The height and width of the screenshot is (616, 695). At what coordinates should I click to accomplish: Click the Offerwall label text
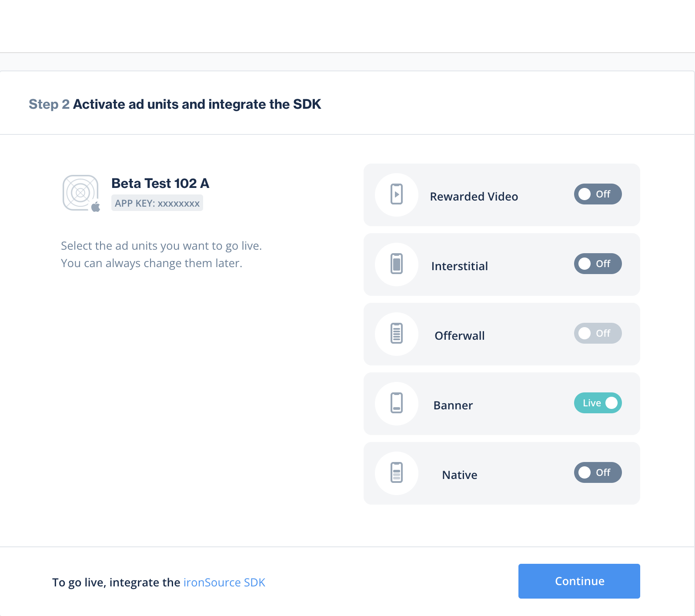[x=459, y=336]
